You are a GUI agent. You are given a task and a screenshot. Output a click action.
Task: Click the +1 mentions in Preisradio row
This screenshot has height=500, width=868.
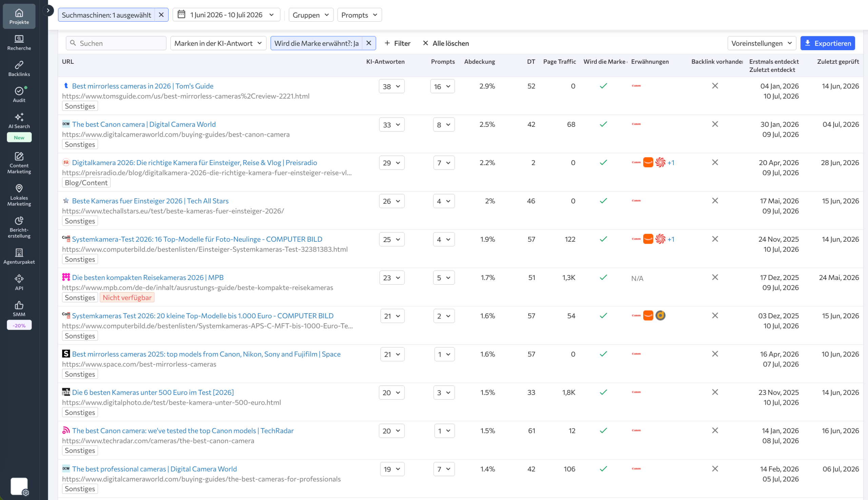tap(671, 163)
